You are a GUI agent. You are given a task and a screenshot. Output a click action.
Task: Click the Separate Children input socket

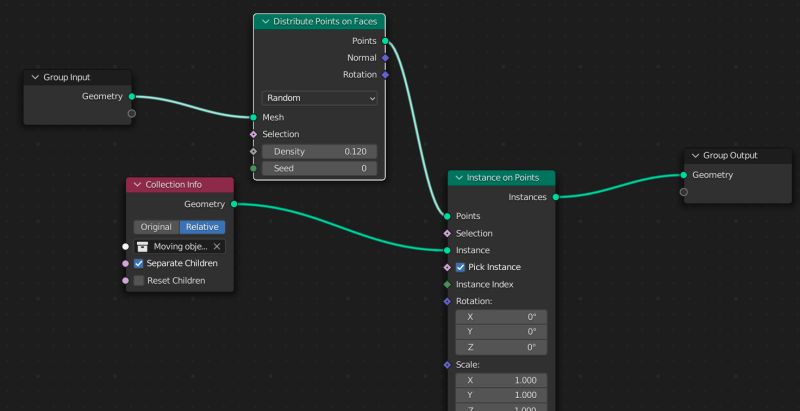tap(126, 264)
